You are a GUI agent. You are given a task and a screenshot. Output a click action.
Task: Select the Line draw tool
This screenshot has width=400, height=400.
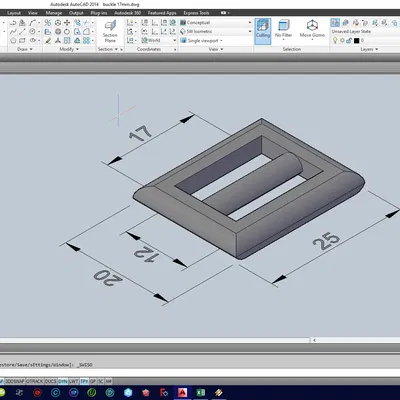pos(22,32)
